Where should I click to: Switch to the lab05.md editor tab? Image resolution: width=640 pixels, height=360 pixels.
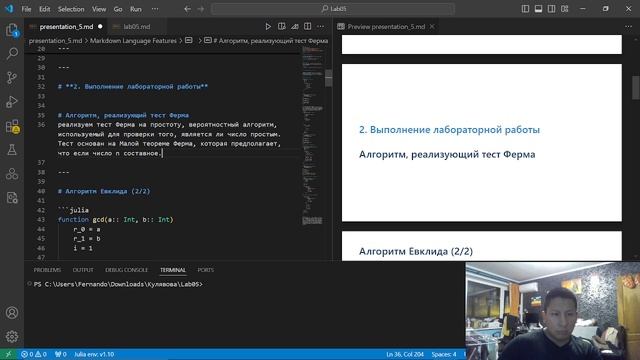(x=137, y=27)
